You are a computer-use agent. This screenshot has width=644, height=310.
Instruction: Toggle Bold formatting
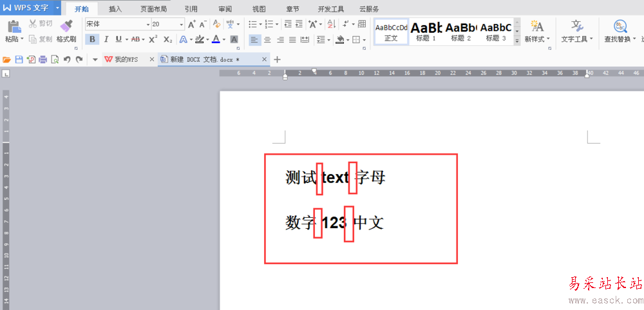(92, 39)
